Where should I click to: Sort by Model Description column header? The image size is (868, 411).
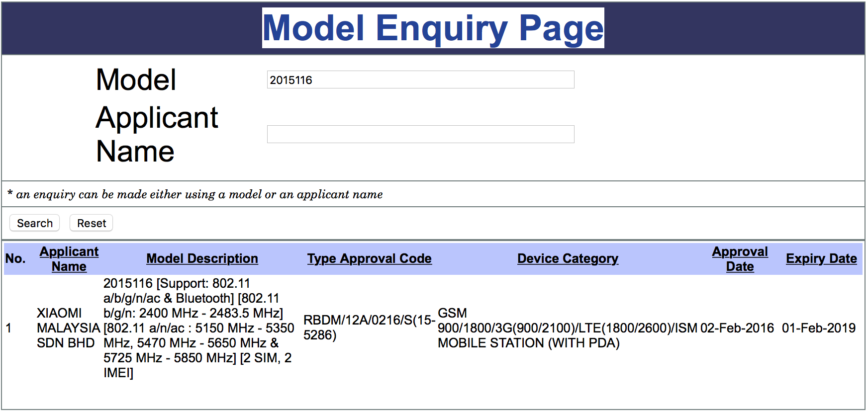pyautogui.click(x=202, y=258)
